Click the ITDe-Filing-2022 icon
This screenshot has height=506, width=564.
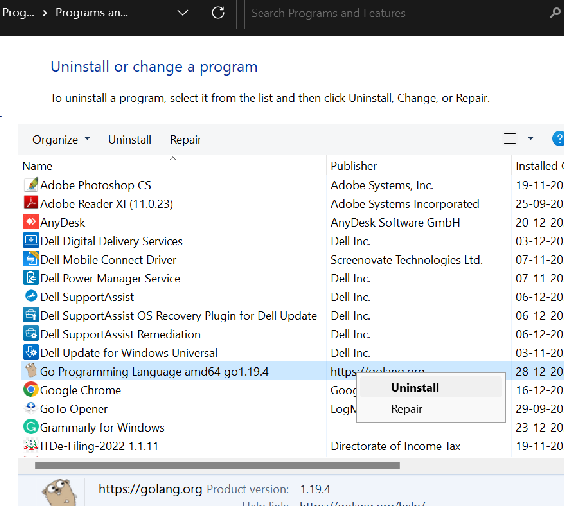tap(31, 445)
